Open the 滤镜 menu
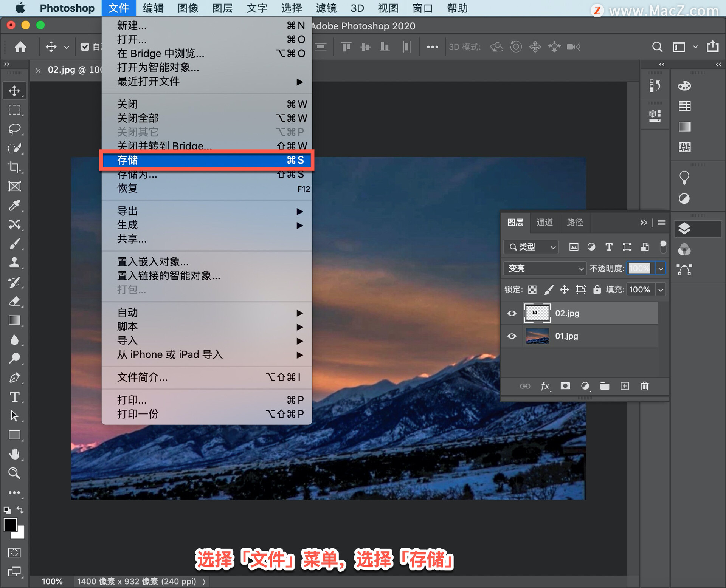Image resolution: width=726 pixels, height=588 pixels. click(326, 8)
